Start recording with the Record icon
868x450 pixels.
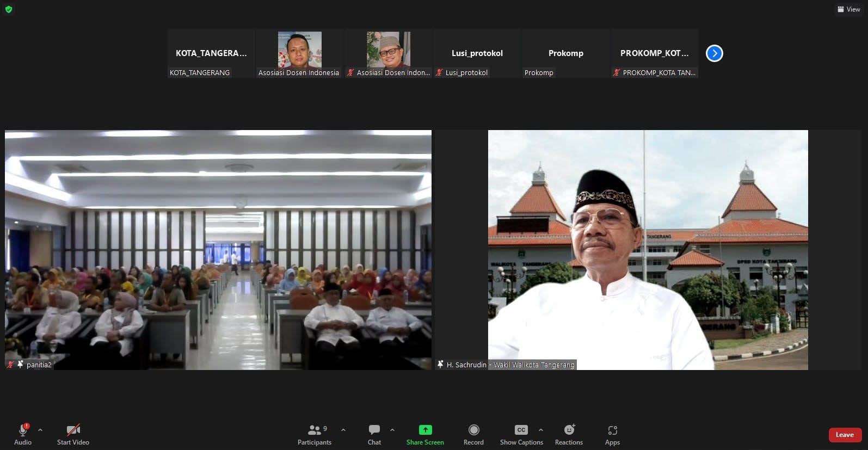[x=473, y=430]
